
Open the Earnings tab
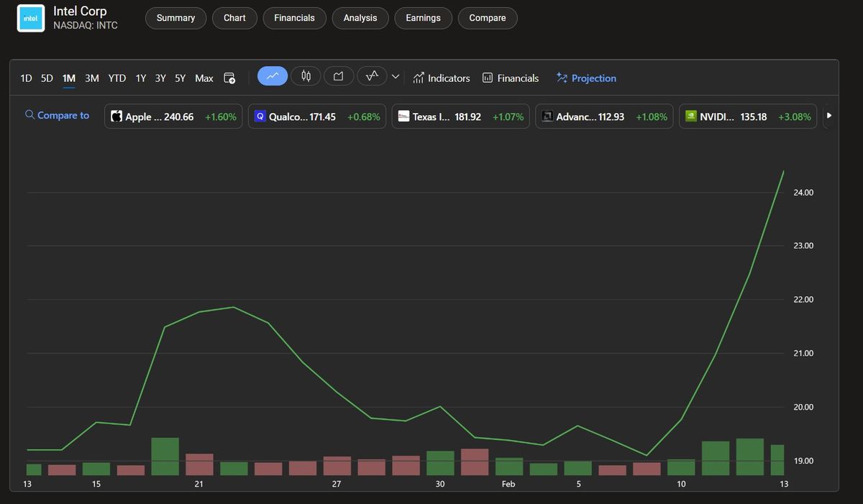423,18
